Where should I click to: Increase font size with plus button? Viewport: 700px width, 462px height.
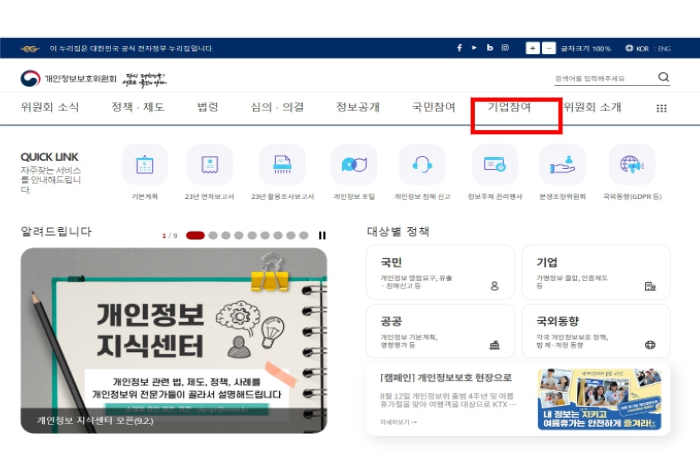(533, 48)
